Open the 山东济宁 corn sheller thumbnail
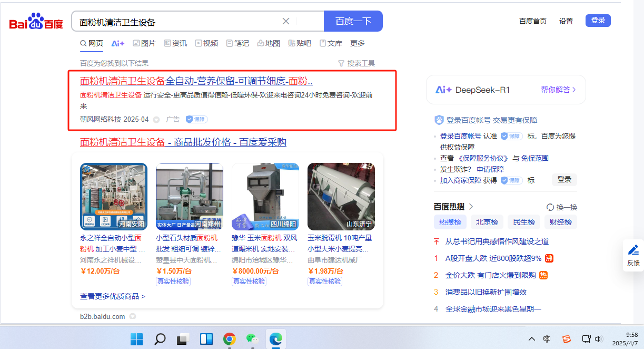The image size is (644, 349). (x=341, y=197)
